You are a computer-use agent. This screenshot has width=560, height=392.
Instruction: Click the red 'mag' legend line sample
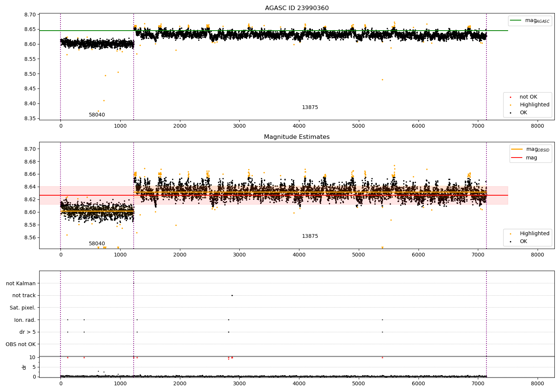pos(517,158)
